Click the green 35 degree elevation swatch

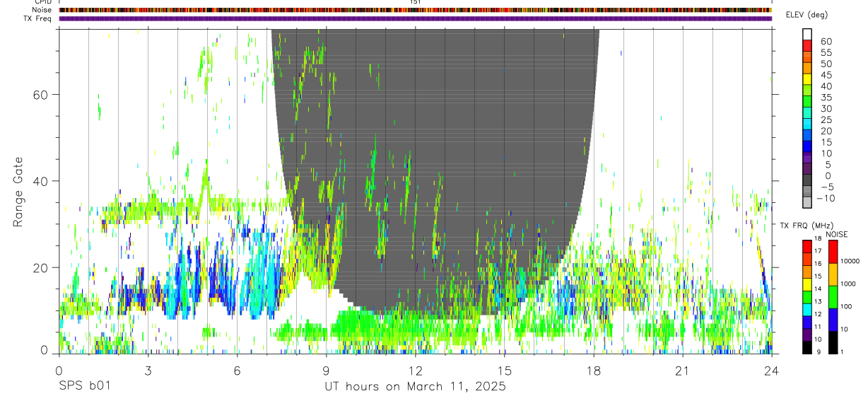[807, 101]
